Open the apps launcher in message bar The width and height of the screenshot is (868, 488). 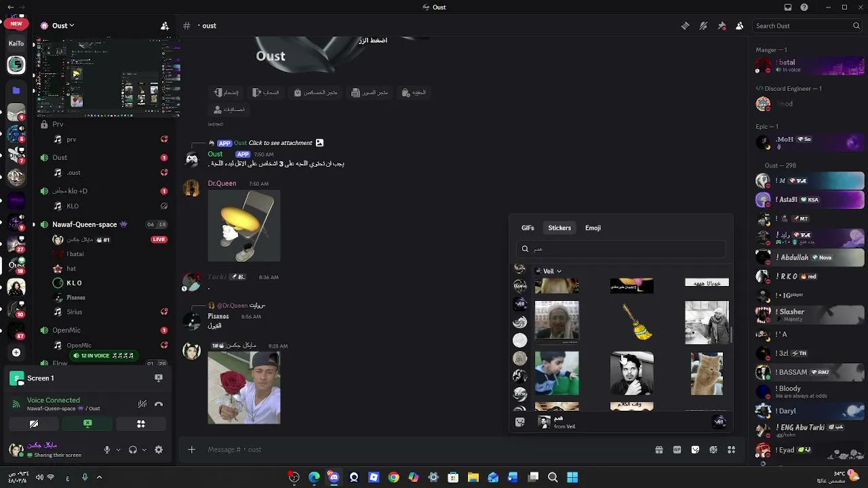point(731,449)
